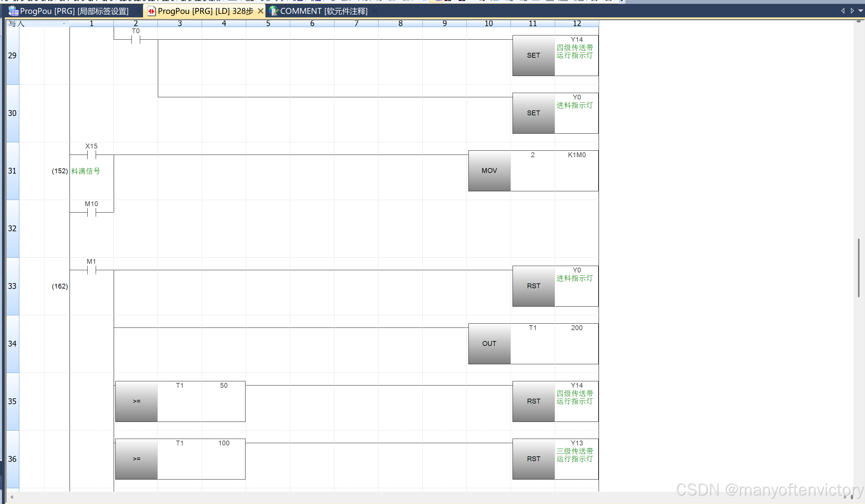Click the timer value 200
This screenshot has height=504, width=865.
(577, 328)
